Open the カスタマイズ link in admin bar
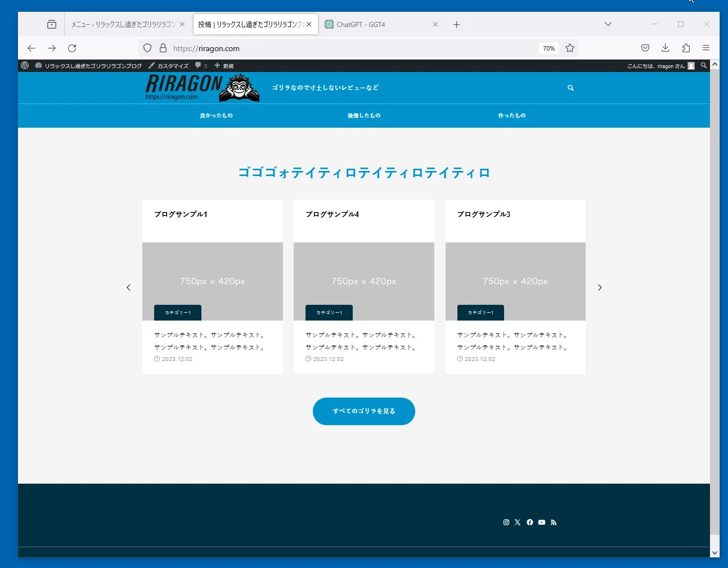Screen dimensions: 728x568 point(169,66)
